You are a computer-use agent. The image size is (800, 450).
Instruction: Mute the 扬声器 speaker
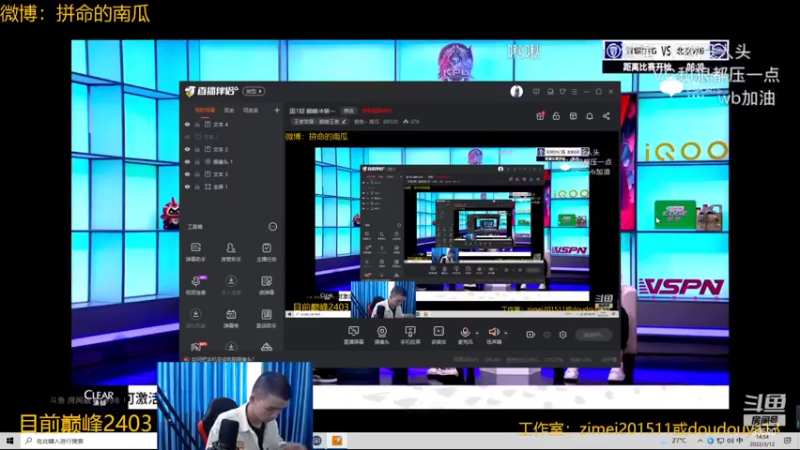tap(493, 335)
